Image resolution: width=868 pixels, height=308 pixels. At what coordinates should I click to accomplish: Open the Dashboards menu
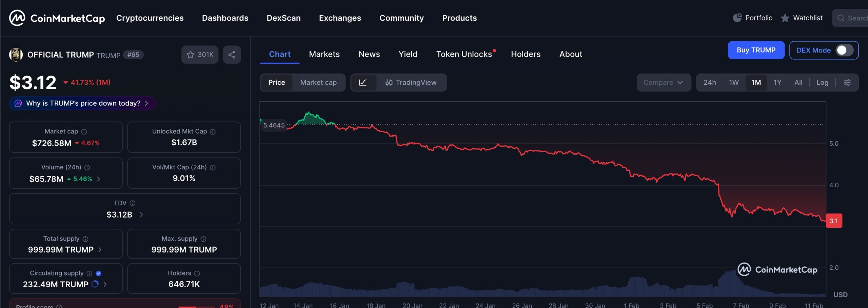click(225, 18)
